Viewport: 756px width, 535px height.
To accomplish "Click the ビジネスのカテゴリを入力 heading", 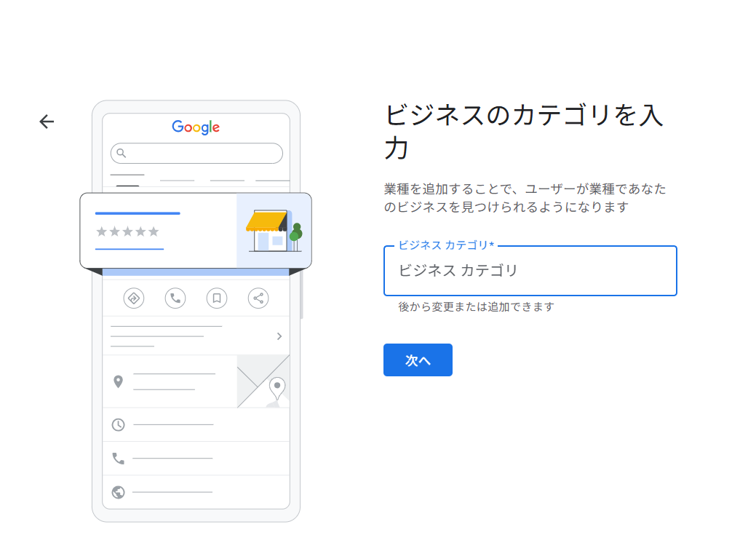I will 524,131.
